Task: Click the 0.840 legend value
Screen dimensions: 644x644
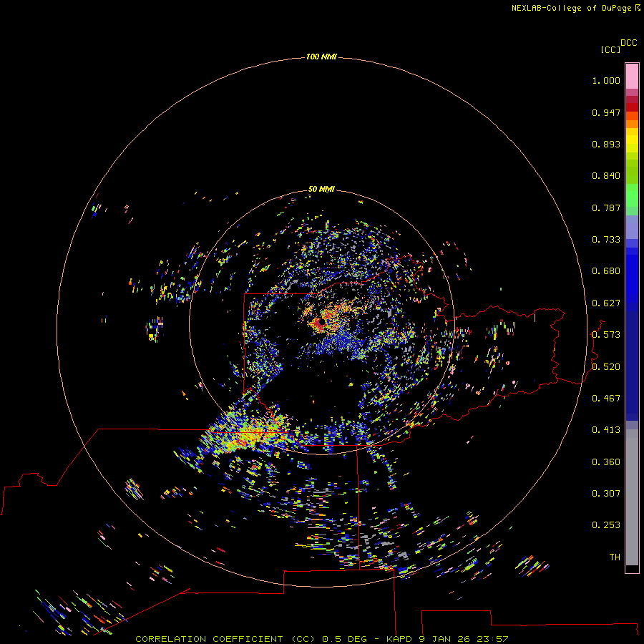Action: point(606,176)
